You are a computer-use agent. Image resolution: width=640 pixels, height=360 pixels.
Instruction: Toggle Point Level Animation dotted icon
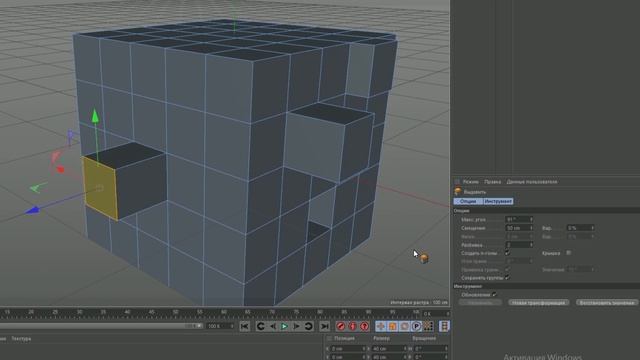(x=428, y=326)
